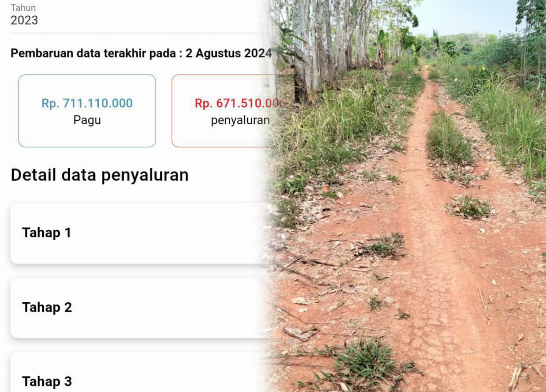Click the 2023 year value
The height and width of the screenshot is (392, 546).
click(24, 20)
